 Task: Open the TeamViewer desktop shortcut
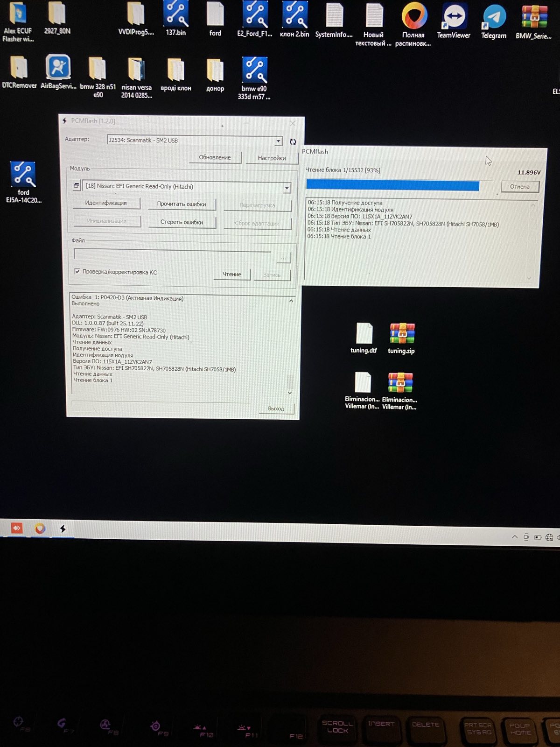click(454, 21)
